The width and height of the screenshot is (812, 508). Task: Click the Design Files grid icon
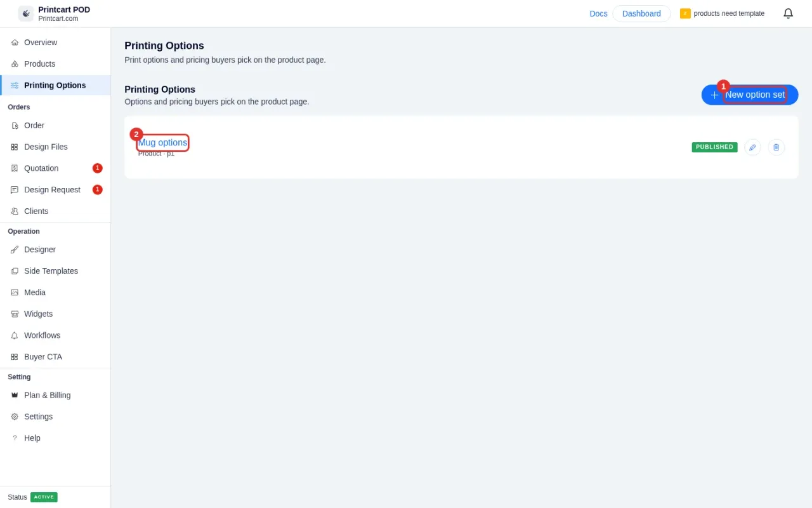coord(15,147)
